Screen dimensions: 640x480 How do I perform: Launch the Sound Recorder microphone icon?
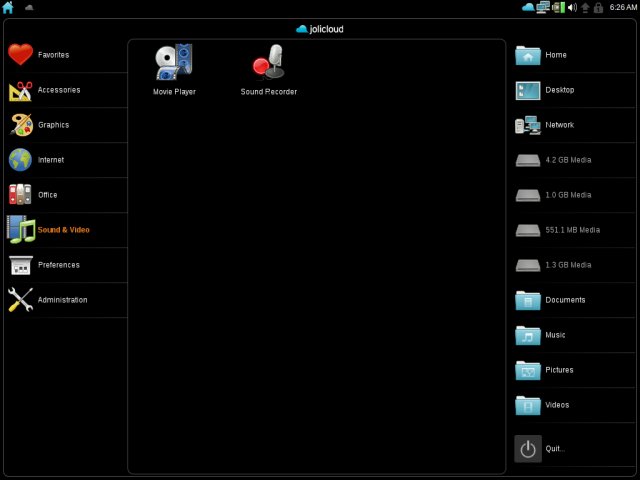269,62
